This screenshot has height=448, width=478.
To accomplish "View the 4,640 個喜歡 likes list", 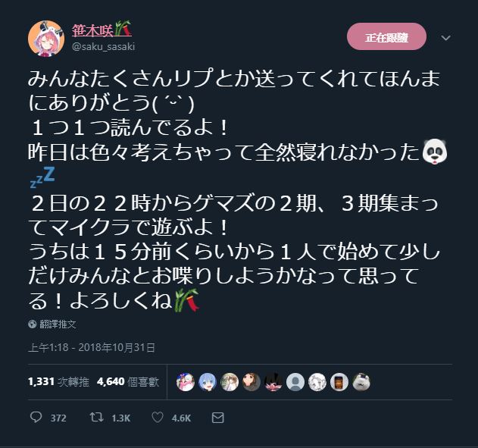I will [128, 381].
